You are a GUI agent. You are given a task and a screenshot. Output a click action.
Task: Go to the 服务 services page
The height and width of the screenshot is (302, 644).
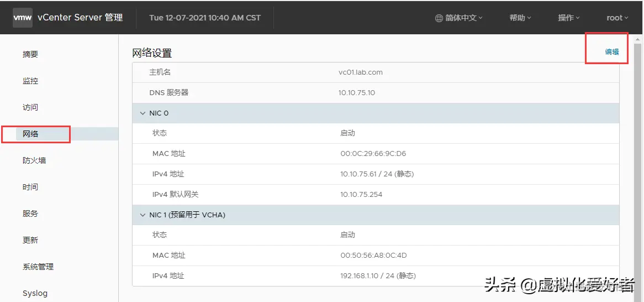point(30,214)
